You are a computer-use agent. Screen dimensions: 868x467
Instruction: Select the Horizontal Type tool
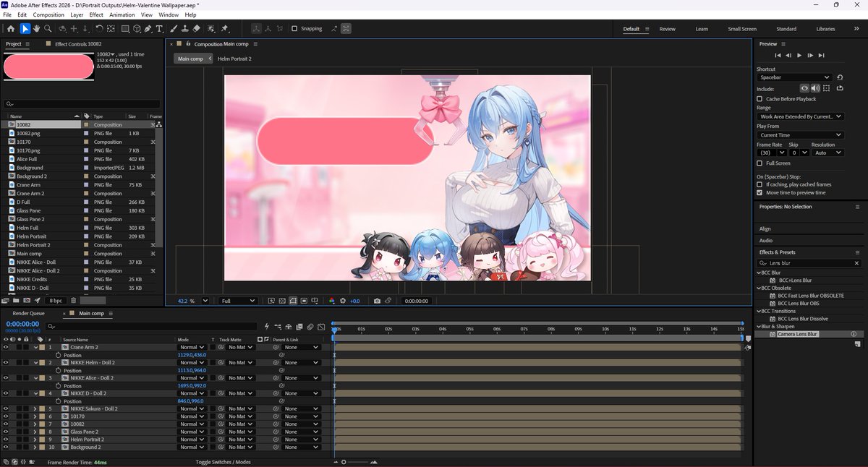pos(160,29)
